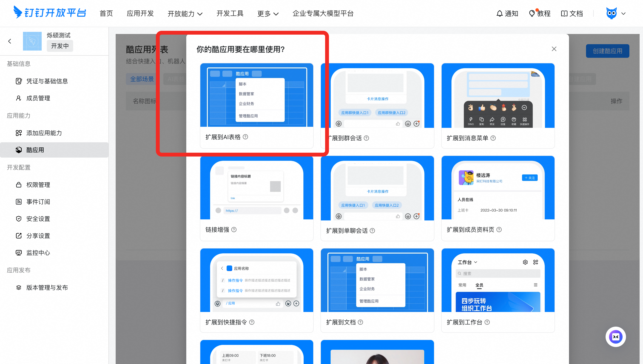The width and height of the screenshot is (643, 364).
Task: Click help icon next to 扩展到AI表格
Action: [246, 137]
